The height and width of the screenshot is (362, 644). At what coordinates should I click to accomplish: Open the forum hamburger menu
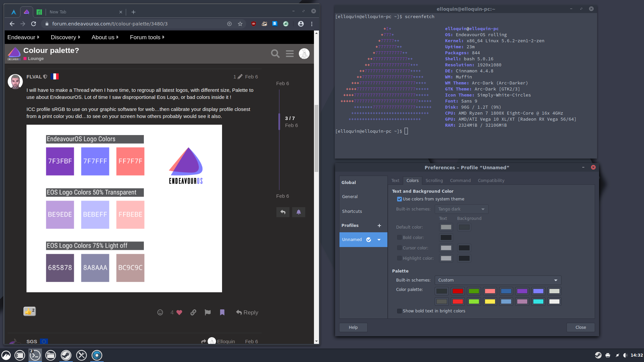[290, 54]
